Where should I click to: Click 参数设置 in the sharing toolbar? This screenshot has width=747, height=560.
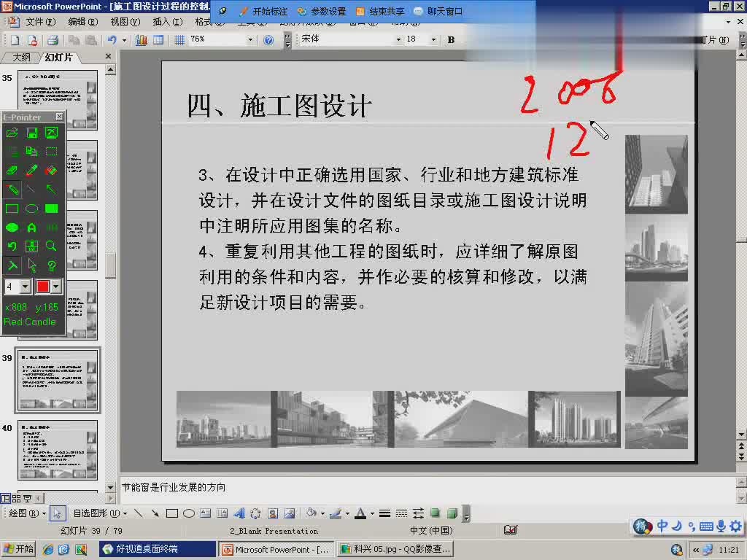pyautogui.click(x=322, y=12)
